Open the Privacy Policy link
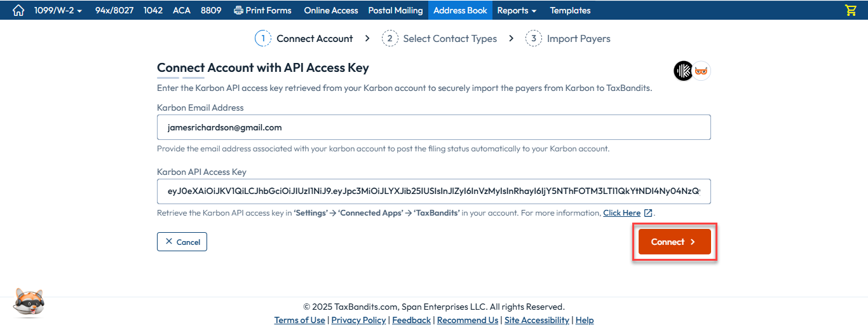 pyautogui.click(x=358, y=320)
